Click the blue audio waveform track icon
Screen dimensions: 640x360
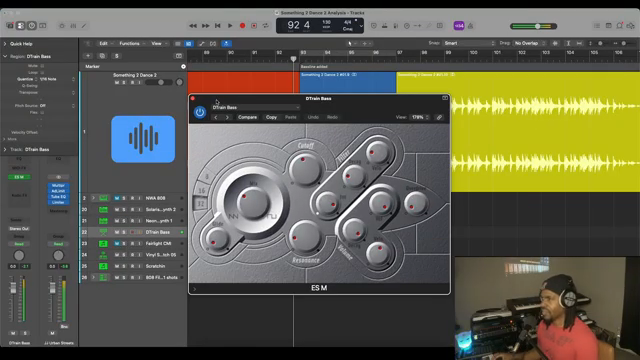[143, 139]
